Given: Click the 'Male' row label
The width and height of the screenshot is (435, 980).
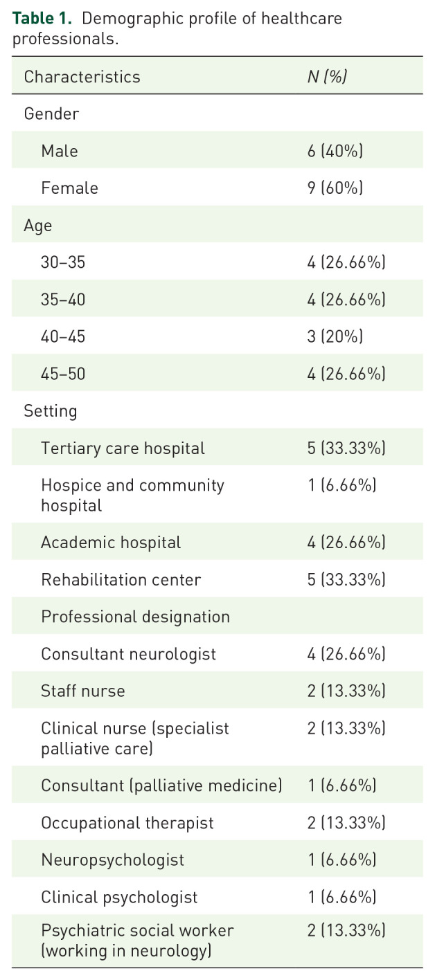Looking at the screenshot, I should (60, 151).
